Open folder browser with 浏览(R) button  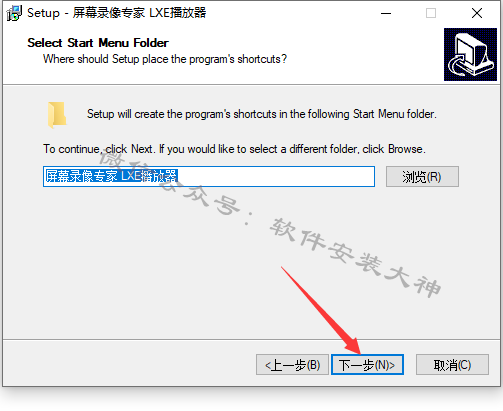click(422, 176)
